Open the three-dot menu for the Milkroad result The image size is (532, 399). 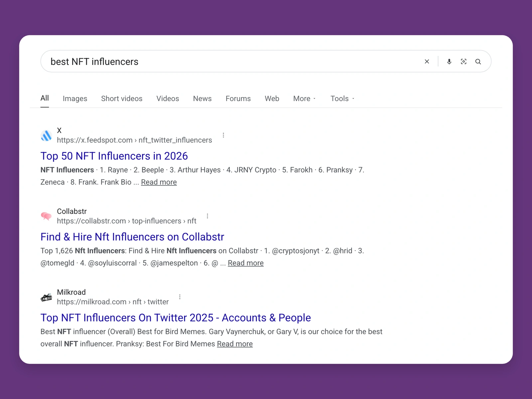point(180,297)
